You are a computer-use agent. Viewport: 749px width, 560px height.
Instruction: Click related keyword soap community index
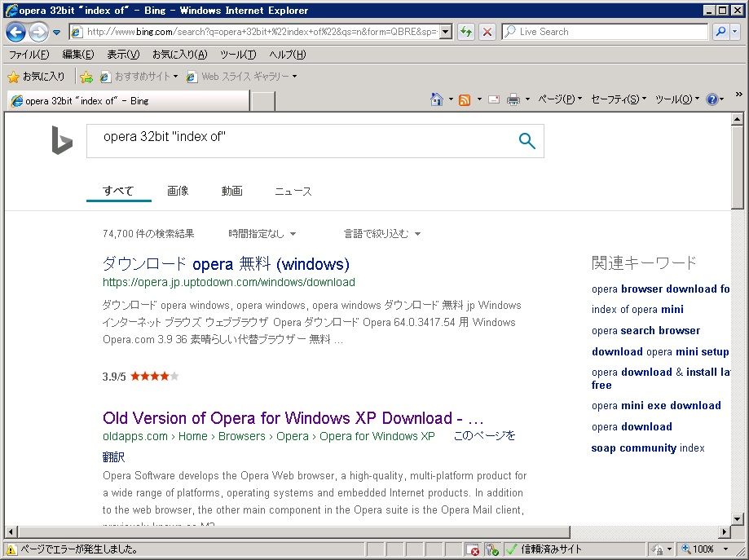tap(648, 448)
